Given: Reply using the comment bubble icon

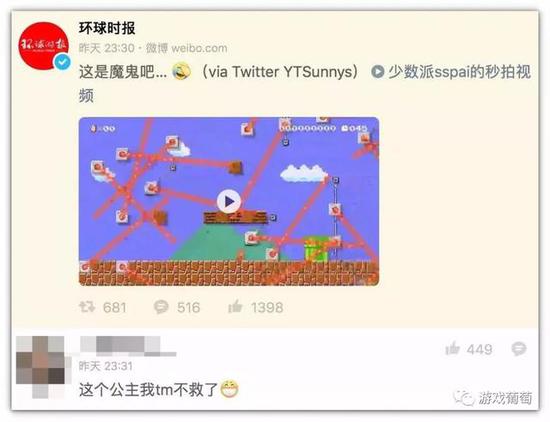Looking at the screenshot, I should (x=519, y=349).
